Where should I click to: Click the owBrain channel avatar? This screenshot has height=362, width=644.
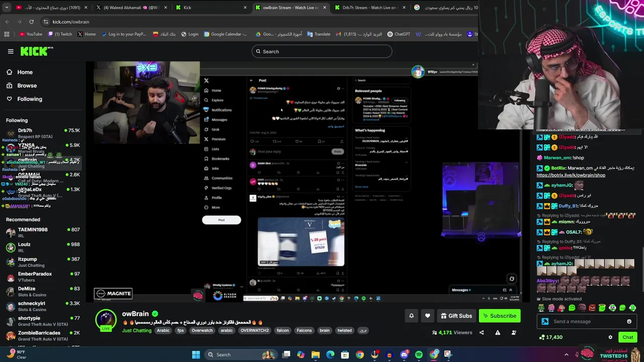106,320
